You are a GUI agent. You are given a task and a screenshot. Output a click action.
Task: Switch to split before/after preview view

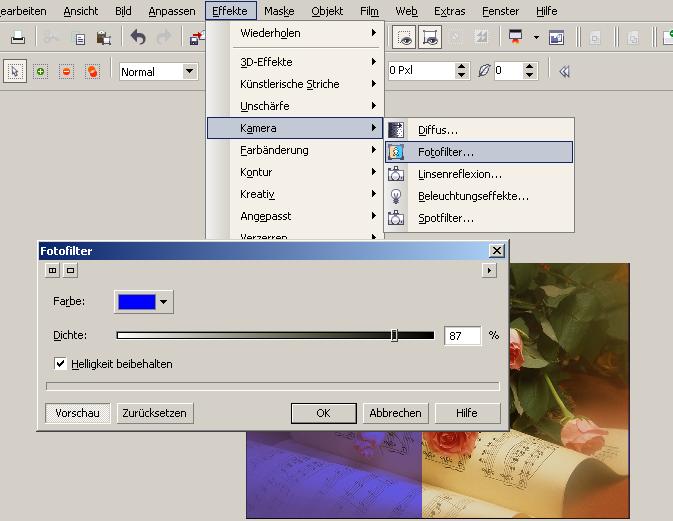point(52,270)
